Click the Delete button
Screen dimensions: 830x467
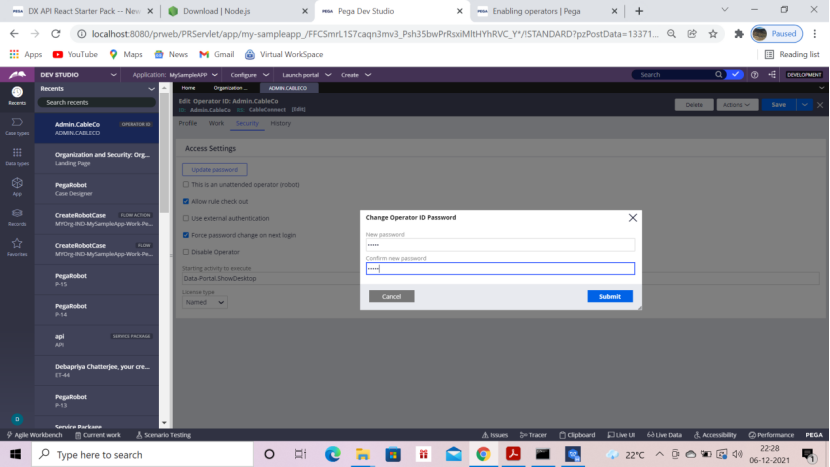click(694, 105)
